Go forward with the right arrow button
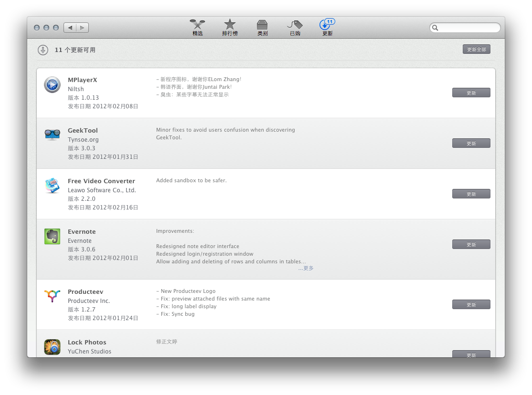Image resolution: width=532 pixels, height=395 pixels. pos(83,28)
